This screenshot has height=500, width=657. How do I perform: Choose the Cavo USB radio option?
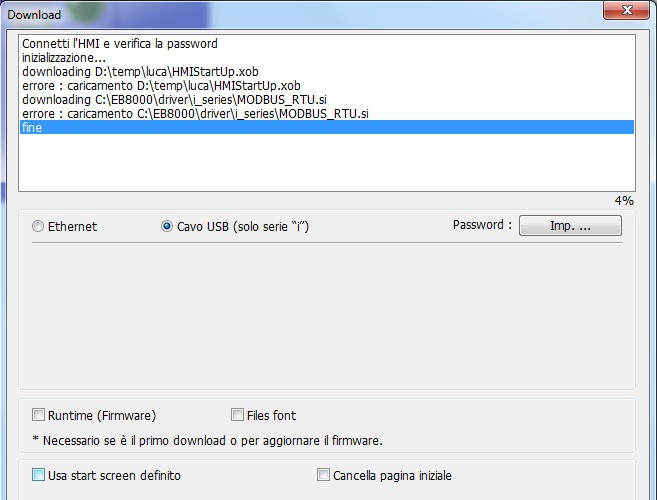pos(167,226)
